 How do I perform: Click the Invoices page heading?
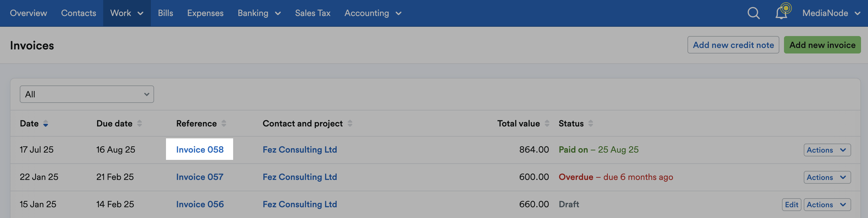pyautogui.click(x=32, y=45)
